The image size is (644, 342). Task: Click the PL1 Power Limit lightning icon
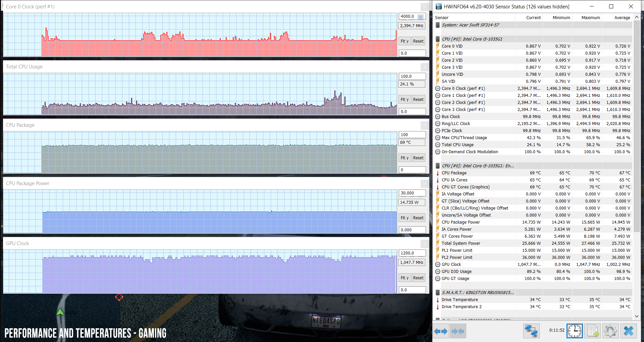(438, 250)
